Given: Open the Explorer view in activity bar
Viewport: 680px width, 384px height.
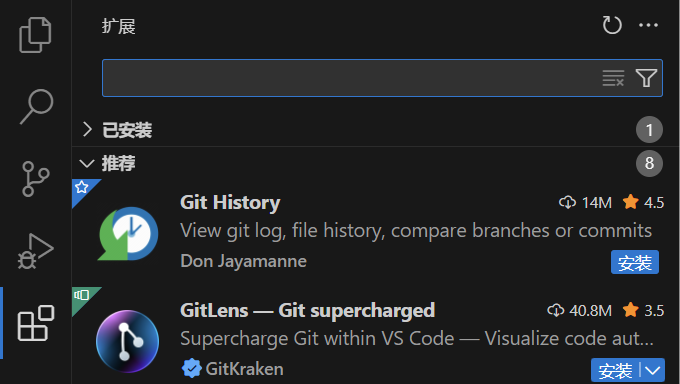Looking at the screenshot, I should [35, 35].
